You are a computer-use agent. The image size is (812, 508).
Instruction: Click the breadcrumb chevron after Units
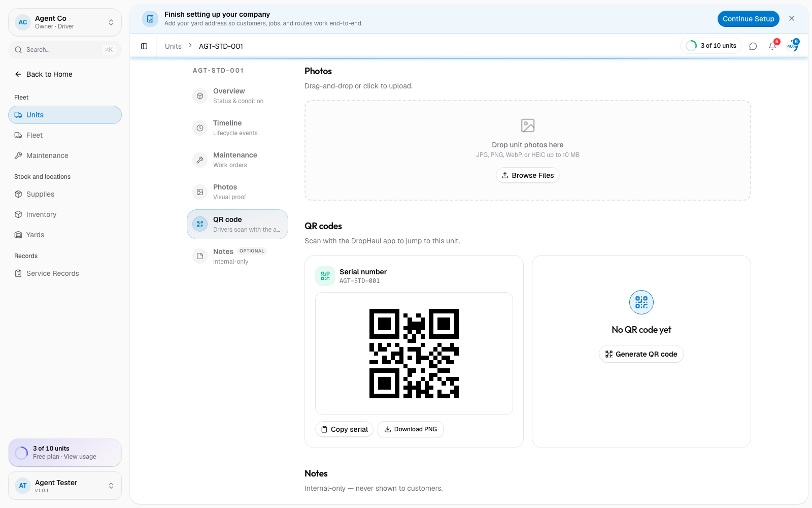pos(190,46)
